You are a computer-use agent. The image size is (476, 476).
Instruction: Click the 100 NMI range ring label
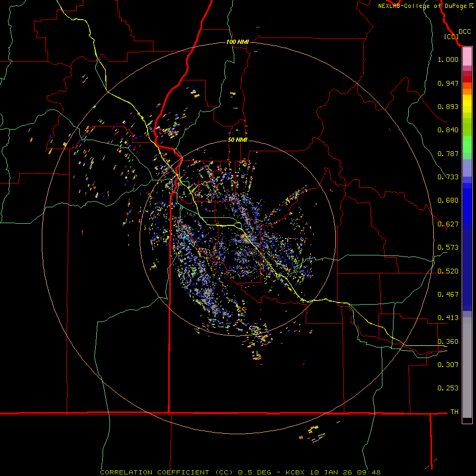point(237,42)
